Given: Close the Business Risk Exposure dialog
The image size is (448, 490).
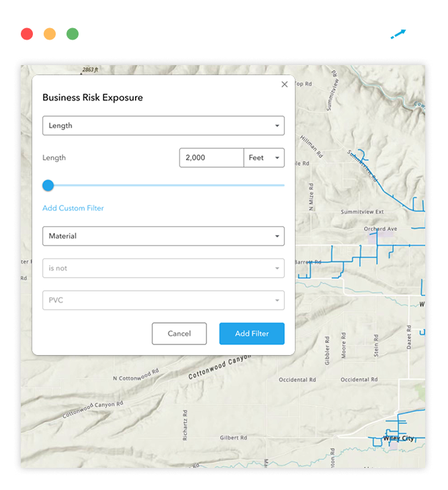Looking at the screenshot, I should click(284, 85).
